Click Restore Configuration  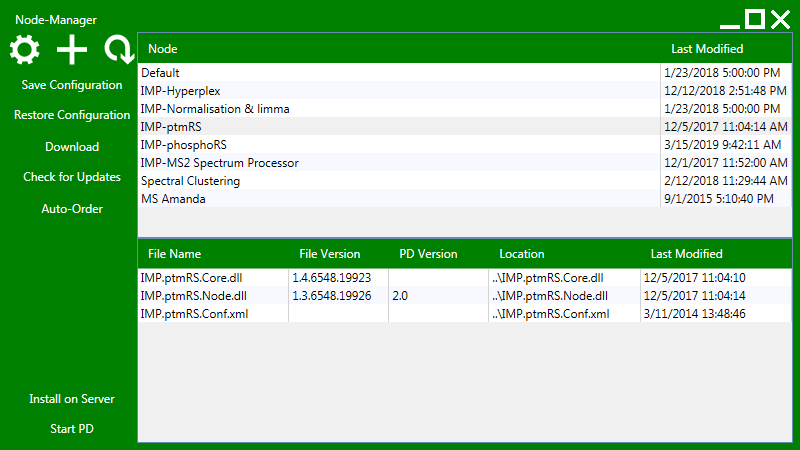(72, 115)
